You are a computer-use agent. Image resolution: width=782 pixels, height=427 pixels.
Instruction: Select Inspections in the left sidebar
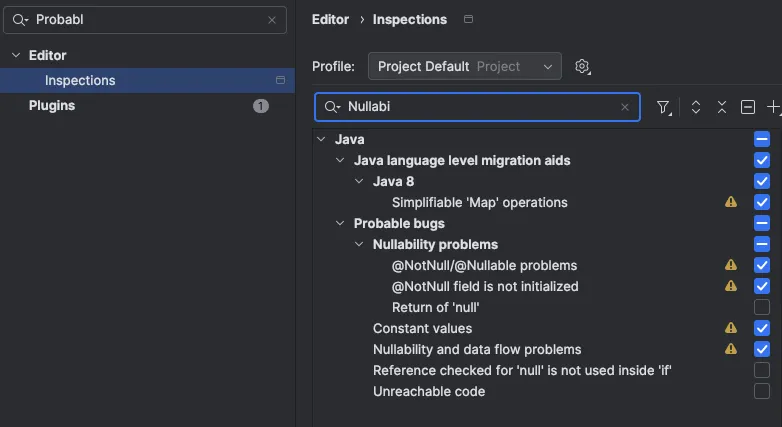[x=80, y=81]
